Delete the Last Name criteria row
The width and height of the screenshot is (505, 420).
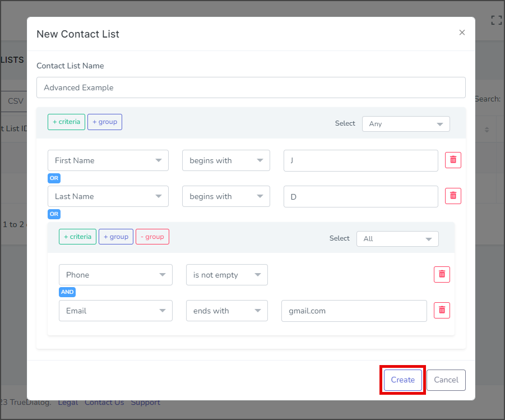[x=453, y=196]
